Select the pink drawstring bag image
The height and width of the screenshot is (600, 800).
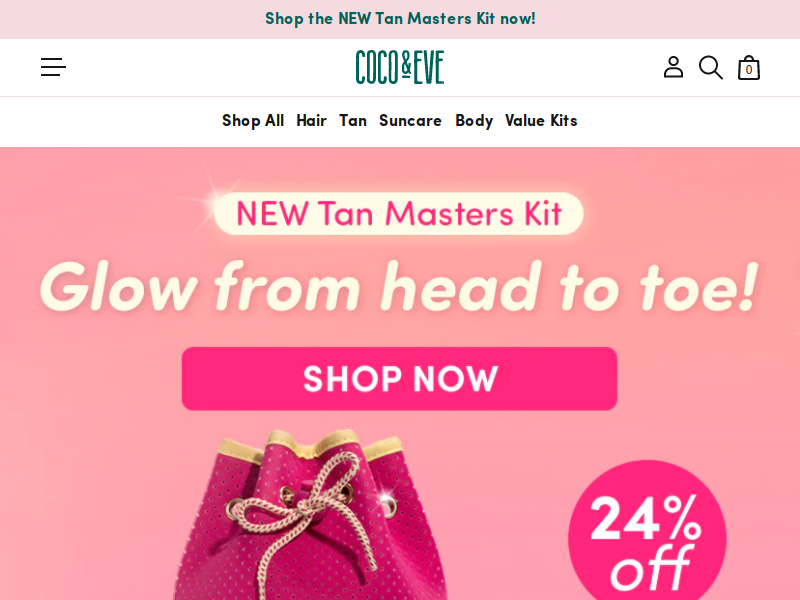tap(312, 515)
